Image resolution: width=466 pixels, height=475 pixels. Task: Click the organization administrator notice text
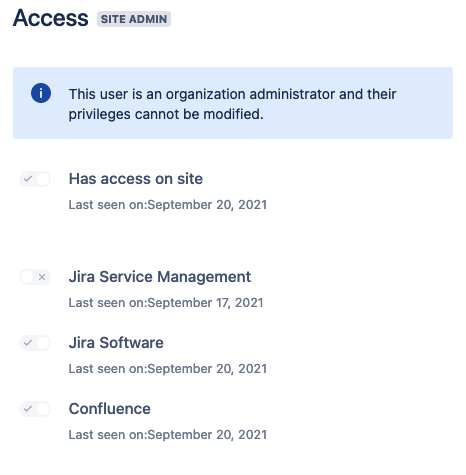pos(232,104)
